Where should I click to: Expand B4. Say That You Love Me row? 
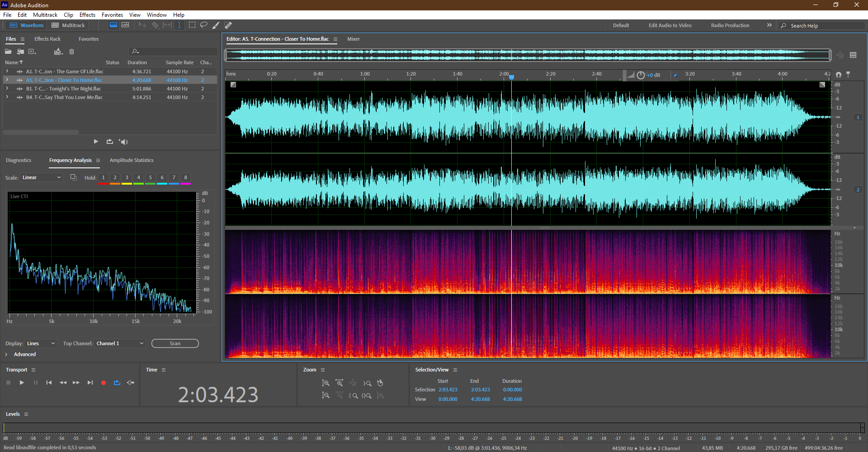[7, 97]
